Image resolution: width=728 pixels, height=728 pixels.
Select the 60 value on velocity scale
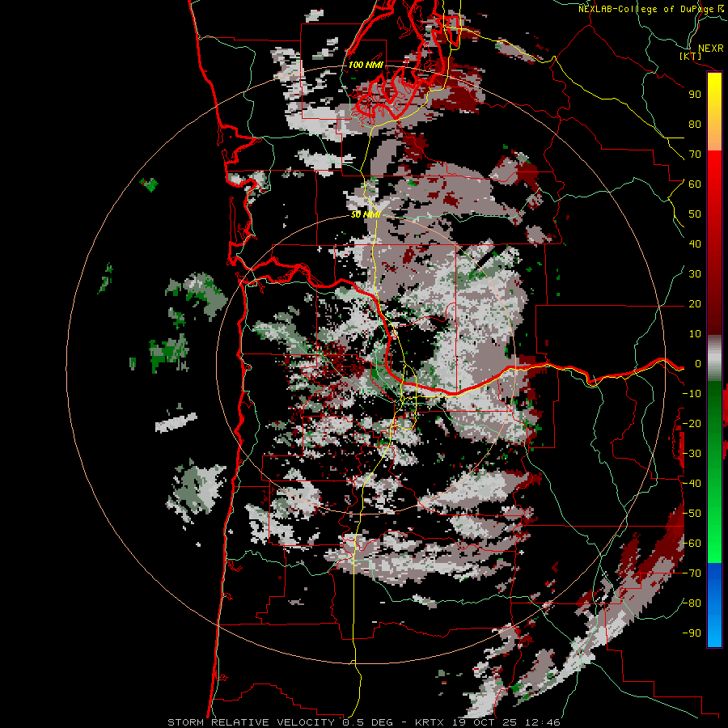click(695, 184)
